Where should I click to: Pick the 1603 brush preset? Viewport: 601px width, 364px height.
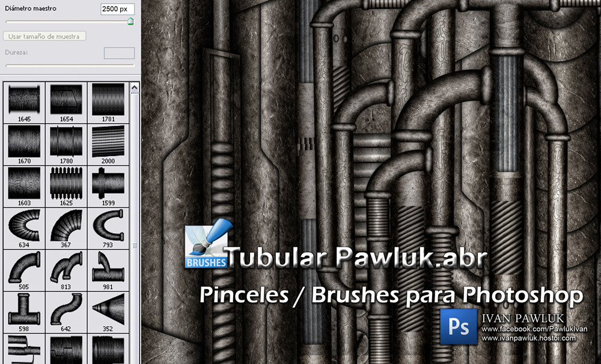click(24, 187)
